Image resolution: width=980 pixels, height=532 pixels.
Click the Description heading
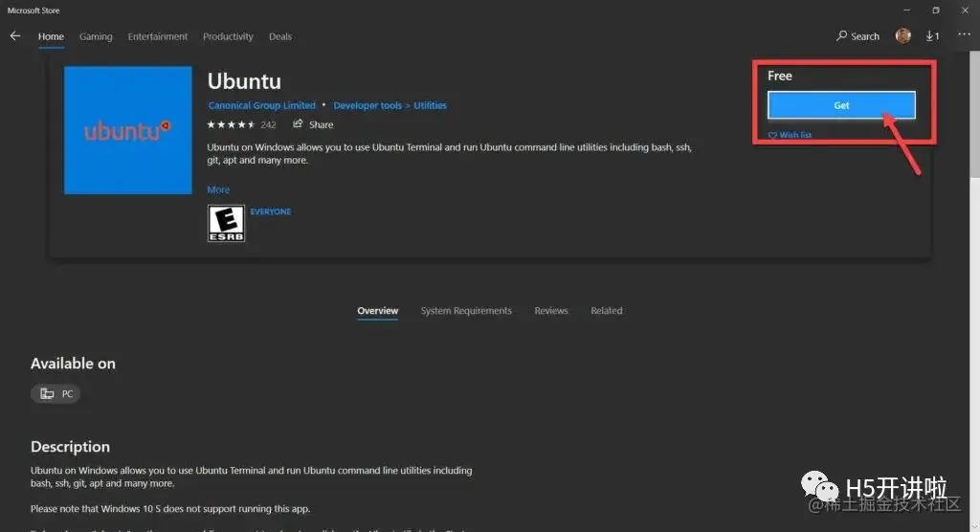[70, 447]
